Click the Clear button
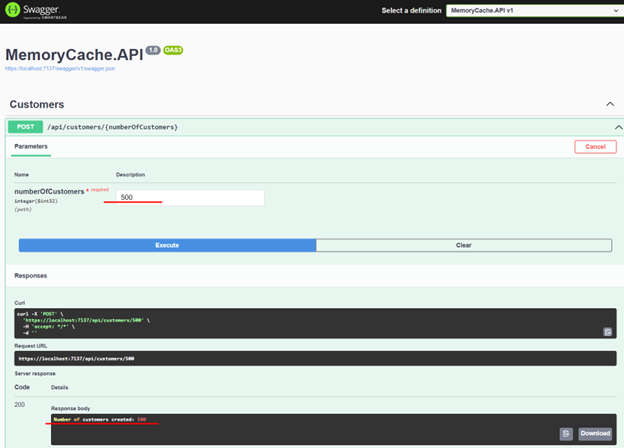 pos(463,245)
